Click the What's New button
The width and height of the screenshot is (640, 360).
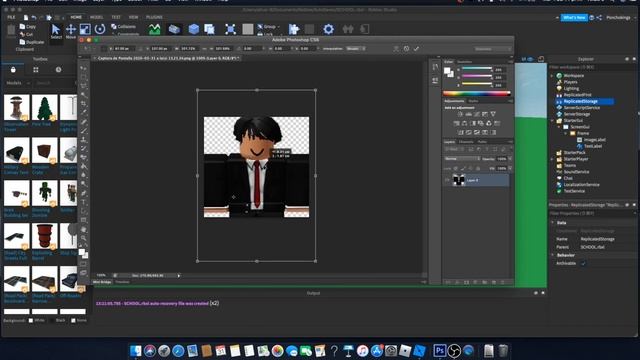[574, 18]
